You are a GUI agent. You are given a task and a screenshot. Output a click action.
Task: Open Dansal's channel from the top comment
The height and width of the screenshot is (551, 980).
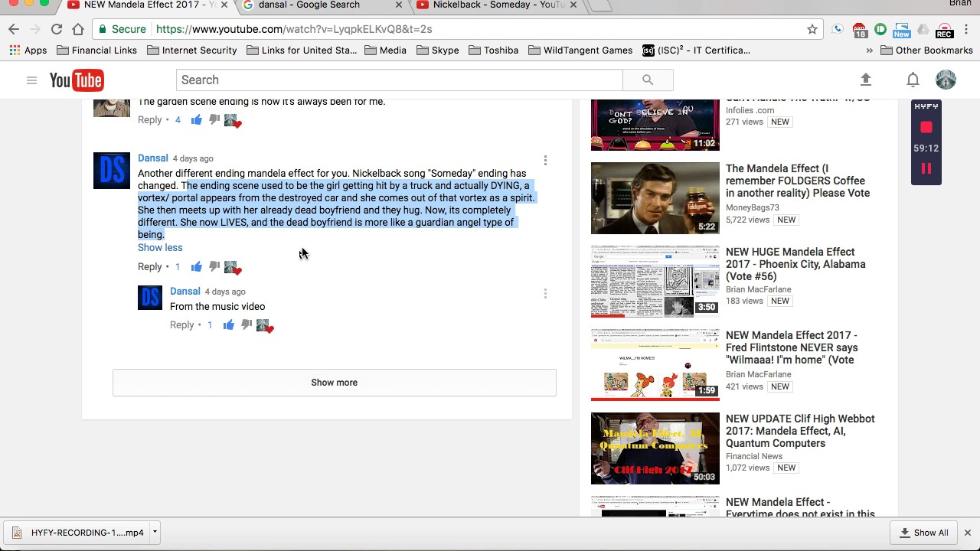(x=153, y=158)
